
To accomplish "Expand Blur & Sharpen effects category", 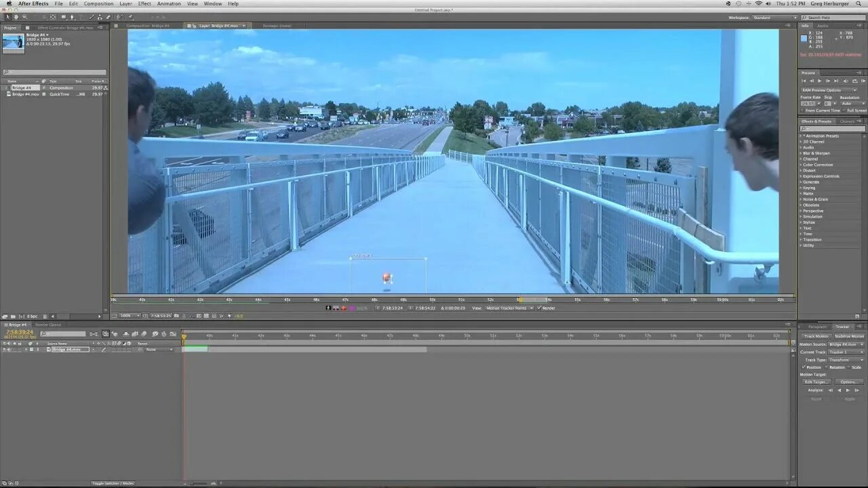I will pos(801,153).
